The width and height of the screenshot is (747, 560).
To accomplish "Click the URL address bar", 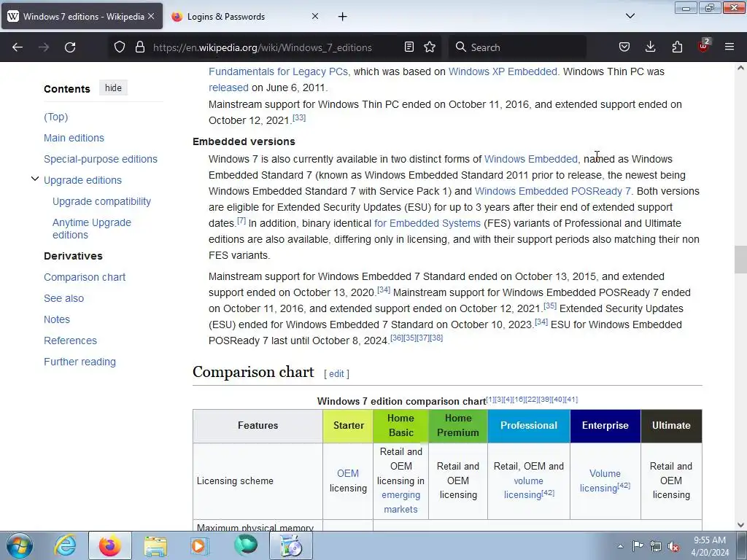I will point(262,47).
